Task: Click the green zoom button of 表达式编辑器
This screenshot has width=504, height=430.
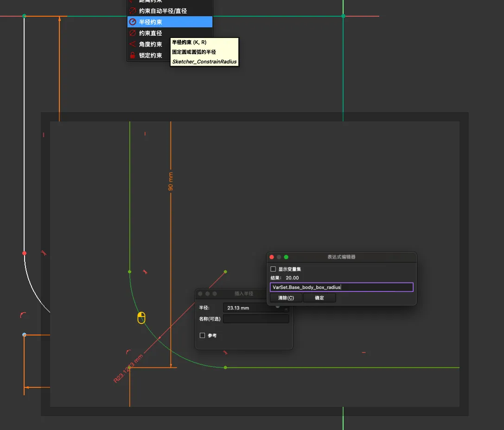Action: tap(286, 257)
